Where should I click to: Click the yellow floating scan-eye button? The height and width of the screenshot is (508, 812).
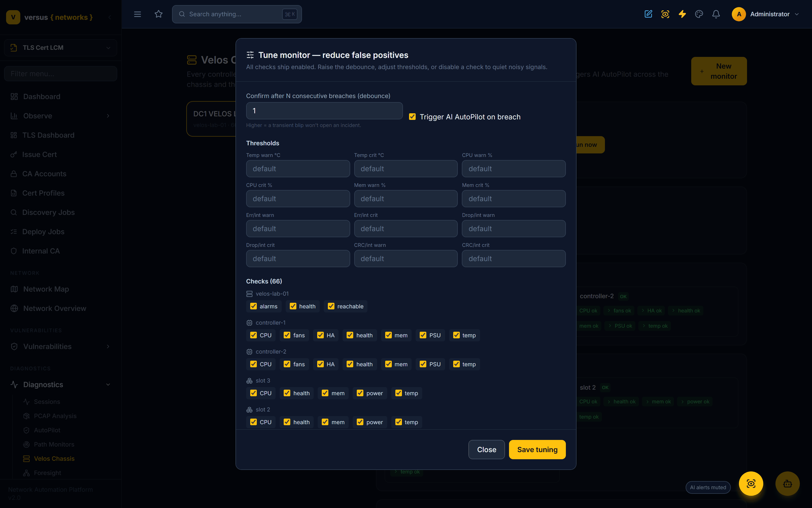point(751,483)
